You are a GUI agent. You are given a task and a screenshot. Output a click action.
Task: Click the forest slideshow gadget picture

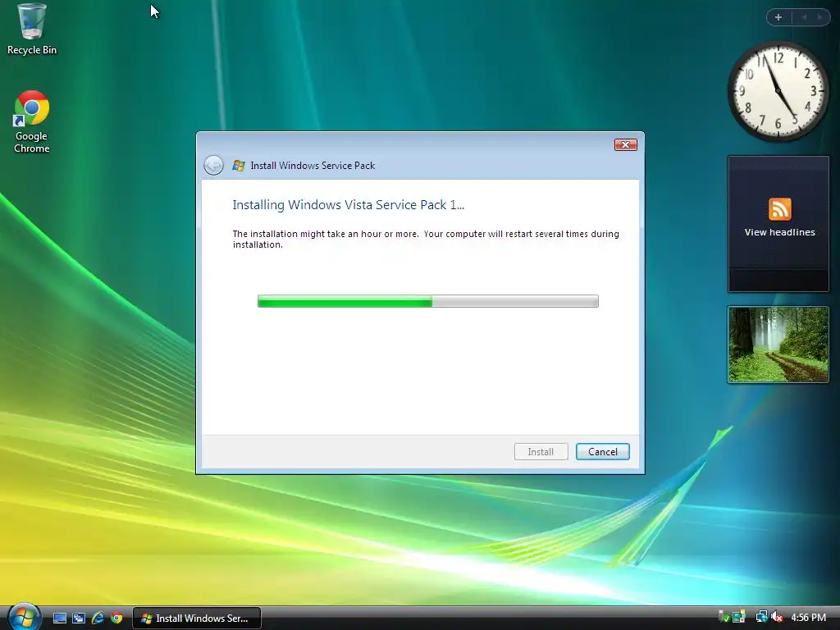coord(778,345)
